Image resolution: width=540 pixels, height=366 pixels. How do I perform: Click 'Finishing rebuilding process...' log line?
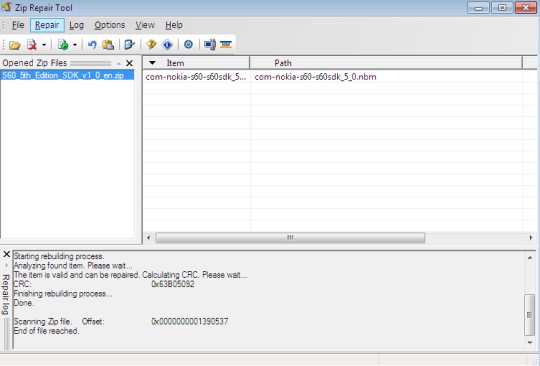click(x=63, y=294)
